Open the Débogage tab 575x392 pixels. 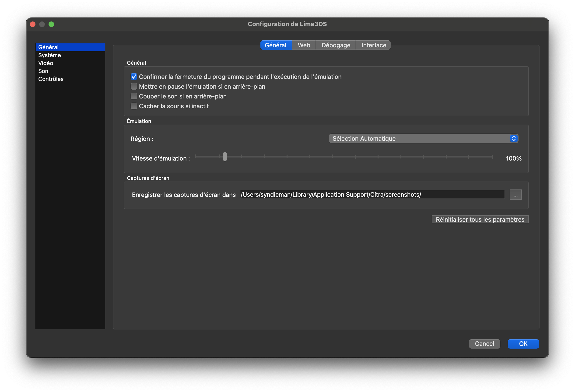[x=336, y=45]
